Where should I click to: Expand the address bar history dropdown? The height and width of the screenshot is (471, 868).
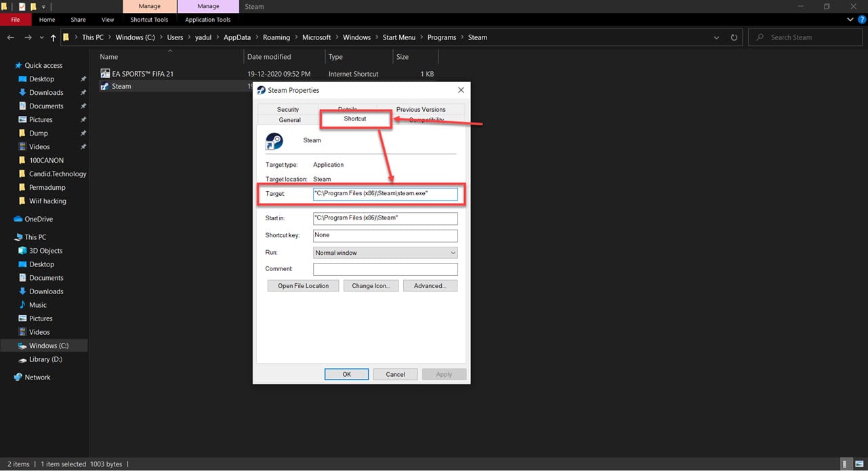(x=717, y=37)
